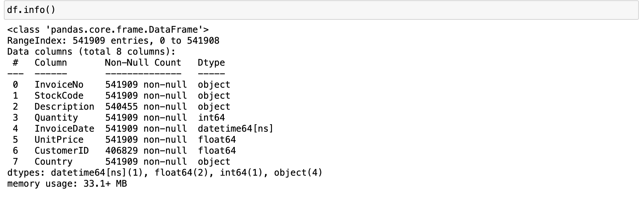Click the '540455 non-null' count value

pos(146,107)
